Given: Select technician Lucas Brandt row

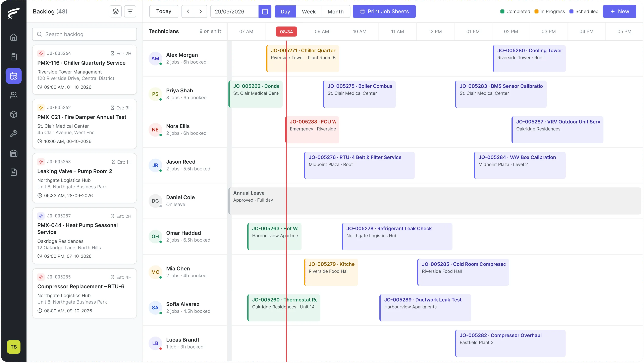Looking at the screenshot, I should coord(185,344).
